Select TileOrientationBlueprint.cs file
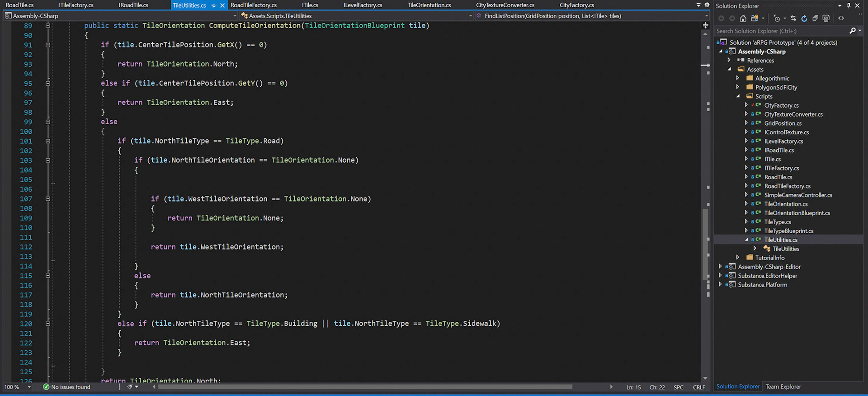The height and width of the screenshot is (396, 868). coord(797,213)
